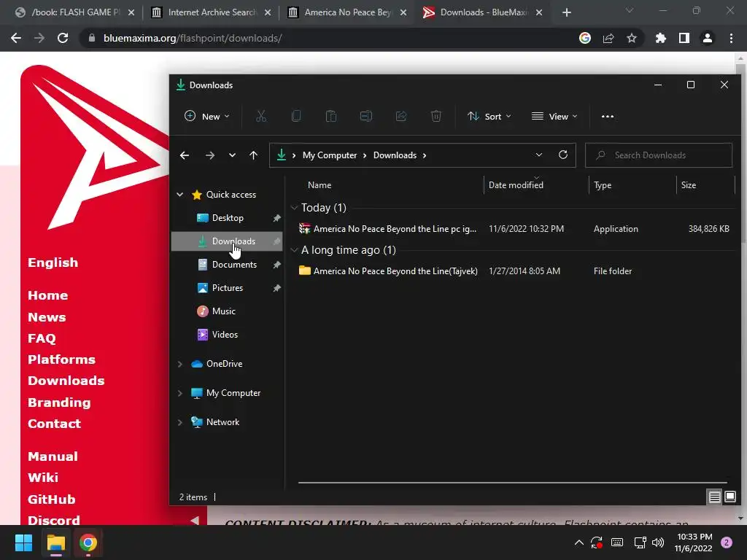
Task: Open the volume speaker tray icon
Action: tap(658, 542)
